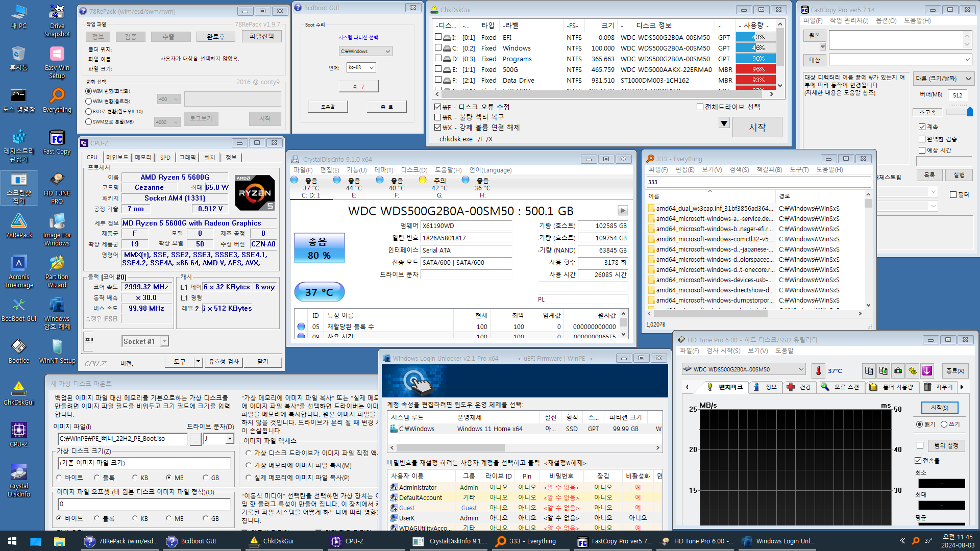This screenshot has height=551, width=980.
Task: Open the CPU-Z desktop icon
Action: tap(19, 435)
